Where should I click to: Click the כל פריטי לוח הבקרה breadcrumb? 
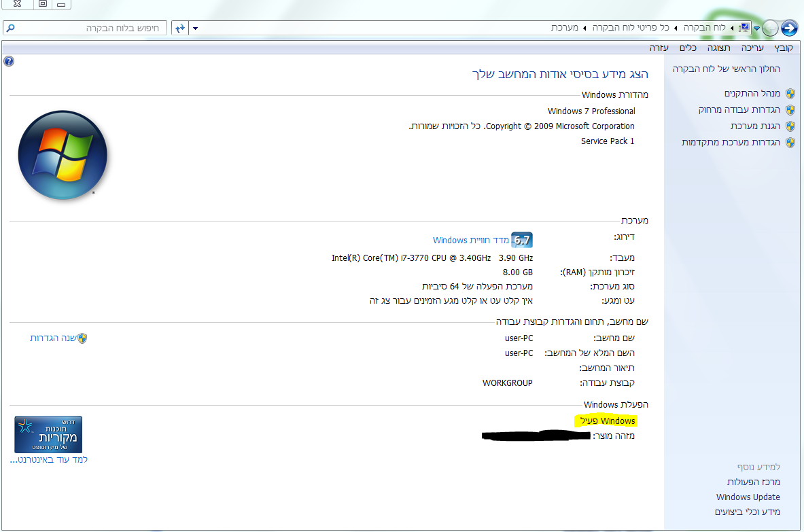tap(631, 28)
